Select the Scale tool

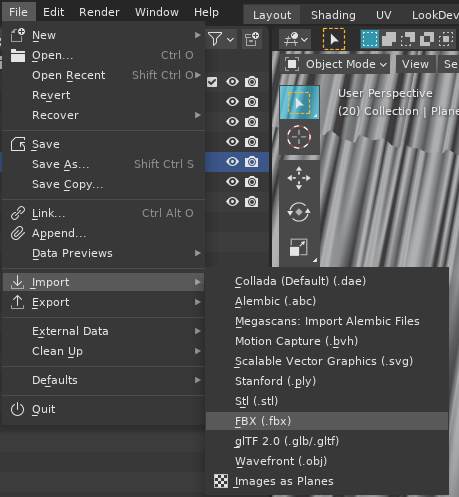(x=299, y=248)
